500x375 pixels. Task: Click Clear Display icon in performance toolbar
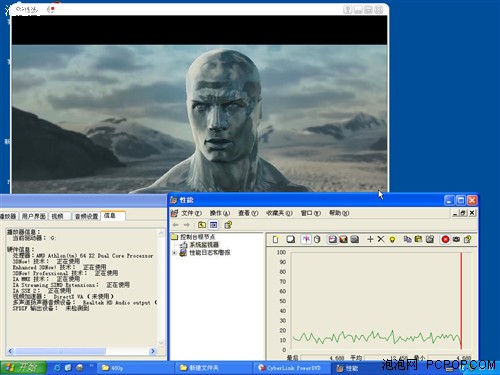290,239
